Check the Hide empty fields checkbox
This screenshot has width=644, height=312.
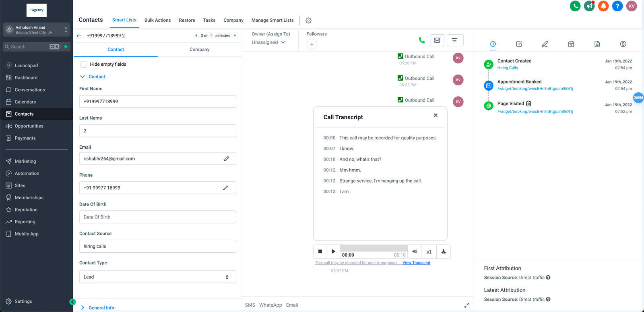tap(84, 64)
